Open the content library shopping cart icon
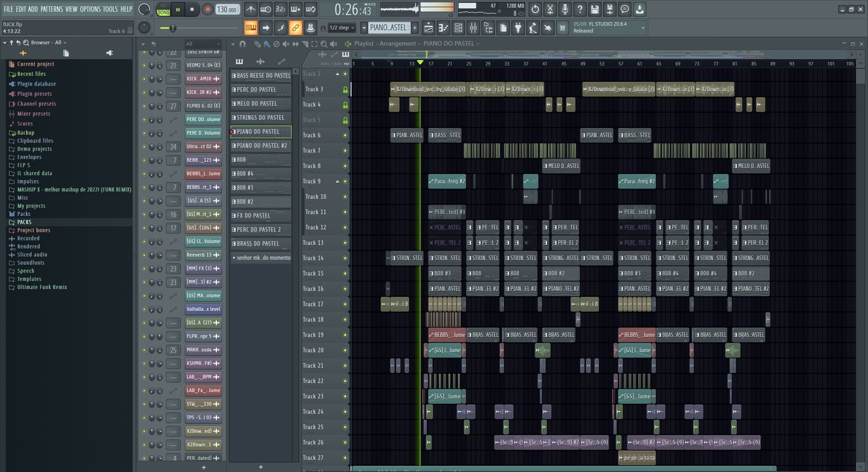 [562, 28]
